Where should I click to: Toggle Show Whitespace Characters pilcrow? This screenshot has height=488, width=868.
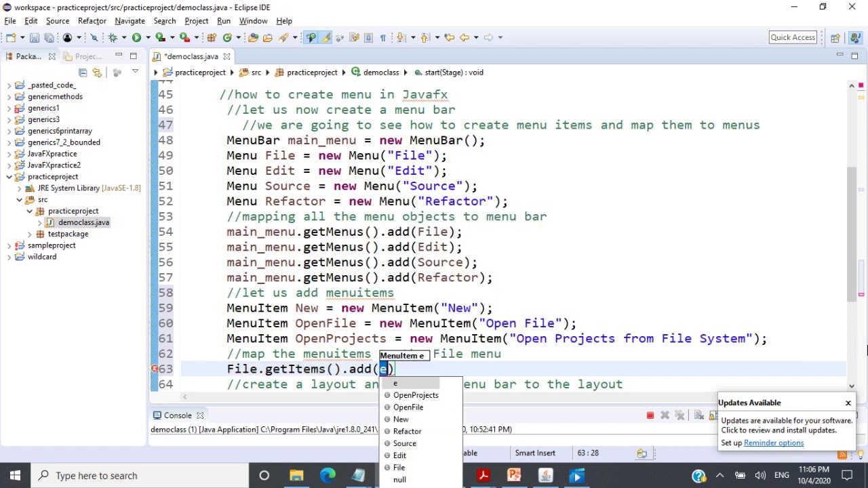pos(383,37)
